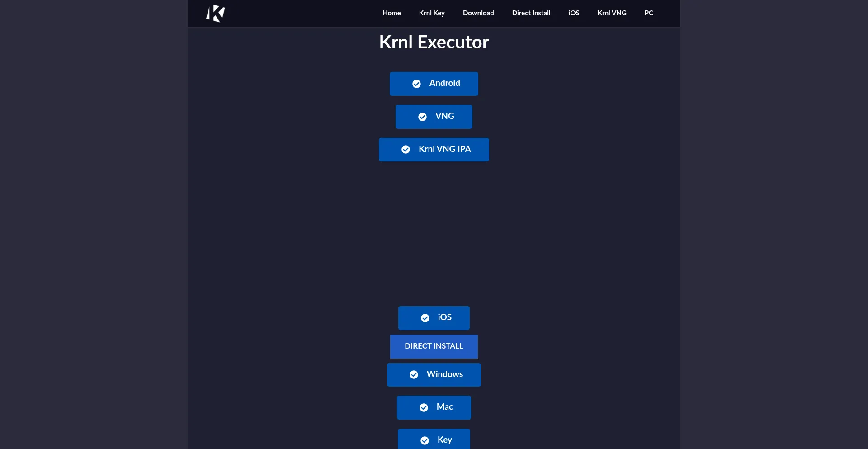Viewport: 868px width, 449px height.
Task: Open the PC navigation link
Action: (649, 13)
